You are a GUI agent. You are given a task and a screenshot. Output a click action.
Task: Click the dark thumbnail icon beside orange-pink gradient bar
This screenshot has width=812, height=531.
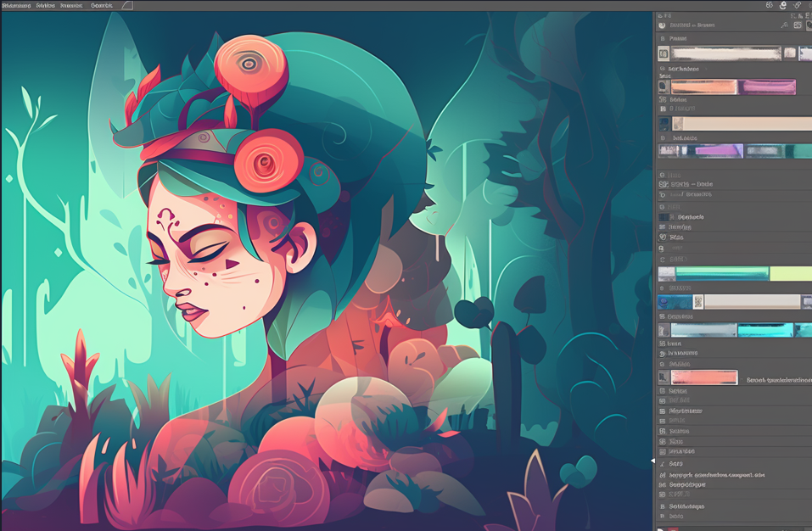[664, 87]
